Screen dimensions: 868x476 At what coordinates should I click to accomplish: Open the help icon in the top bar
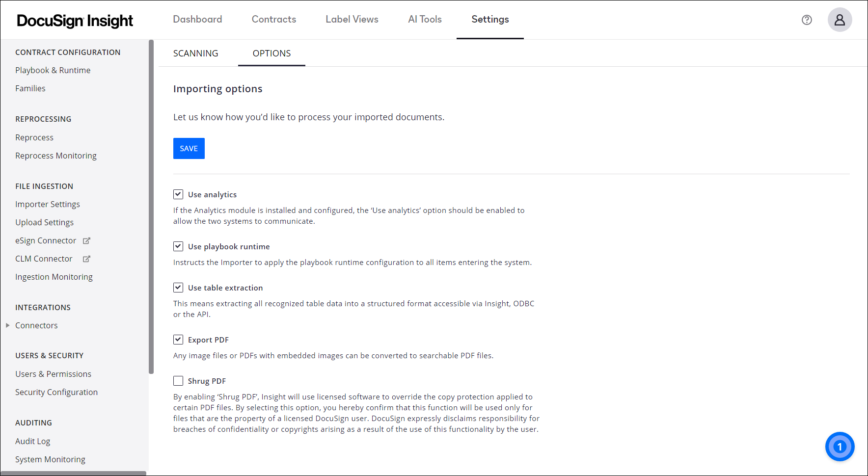(807, 20)
